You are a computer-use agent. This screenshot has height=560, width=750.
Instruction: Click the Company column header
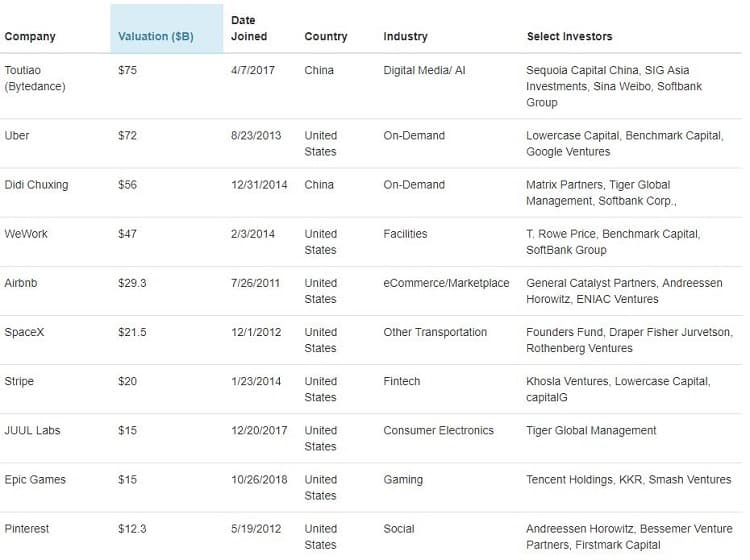(x=30, y=37)
